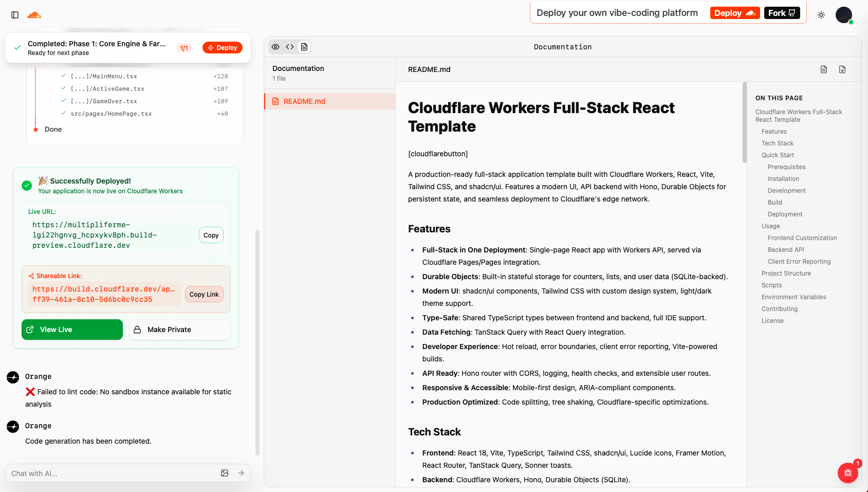The width and height of the screenshot is (868, 492).
Task: Open the documentation view icon
Action: [x=304, y=47]
